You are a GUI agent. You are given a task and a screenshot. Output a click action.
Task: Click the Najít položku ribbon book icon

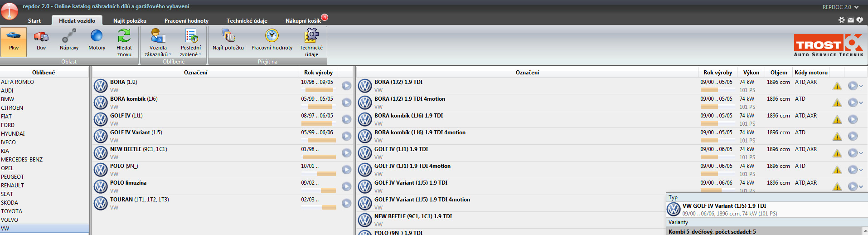tap(228, 35)
